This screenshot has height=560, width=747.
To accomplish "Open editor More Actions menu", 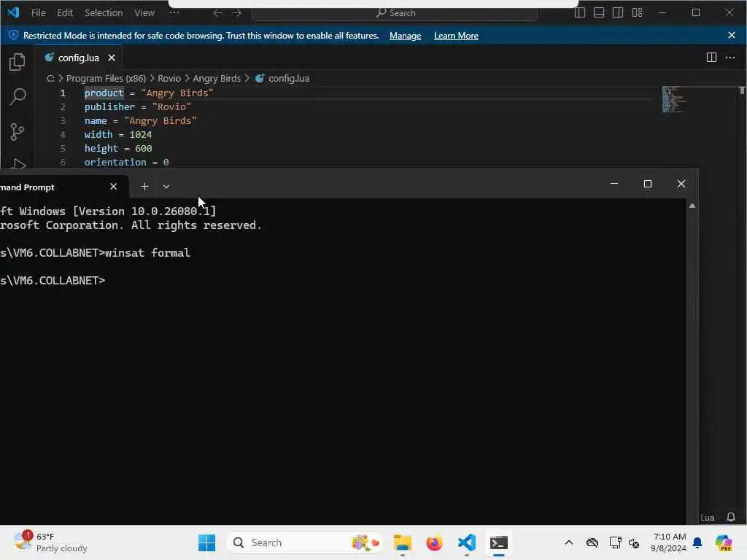I will [729, 58].
